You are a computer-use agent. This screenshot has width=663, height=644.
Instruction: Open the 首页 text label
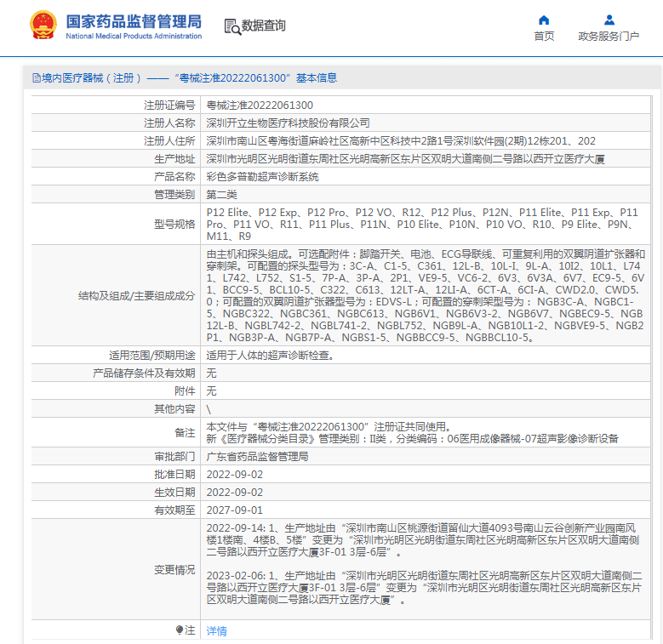[544, 37]
